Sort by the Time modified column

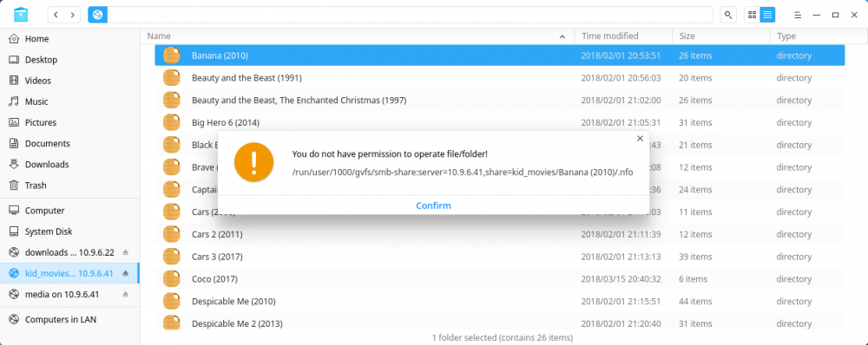pyautogui.click(x=624, y=36)
